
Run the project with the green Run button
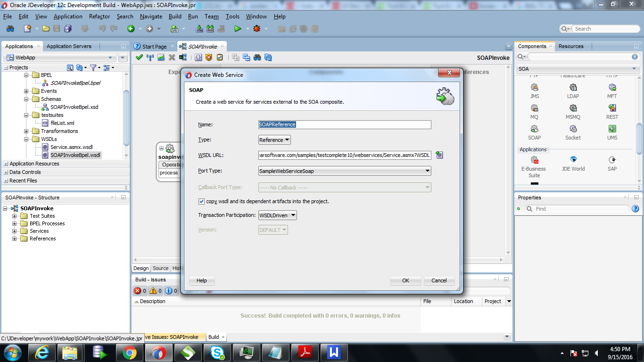point(238,28)
